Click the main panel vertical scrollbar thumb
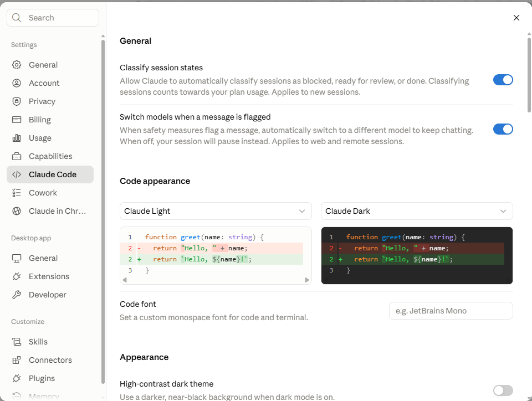The image size is (532, 401). (529, 75)
